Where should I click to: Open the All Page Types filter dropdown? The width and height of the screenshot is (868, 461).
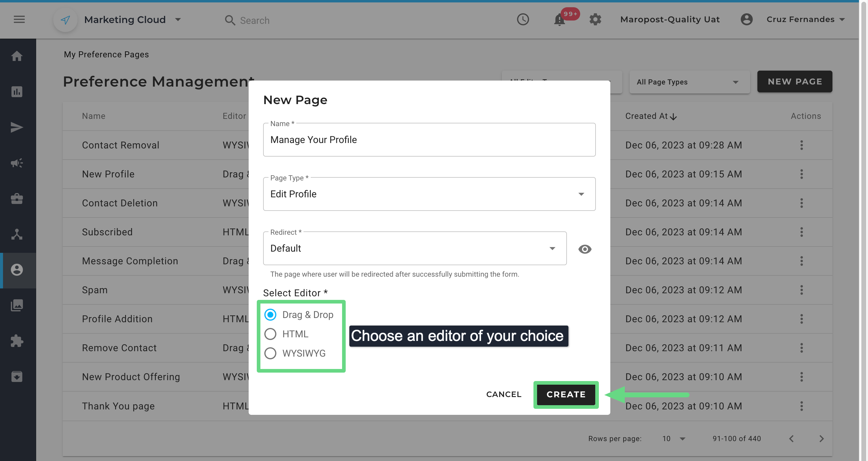click(x=689, y=82)
